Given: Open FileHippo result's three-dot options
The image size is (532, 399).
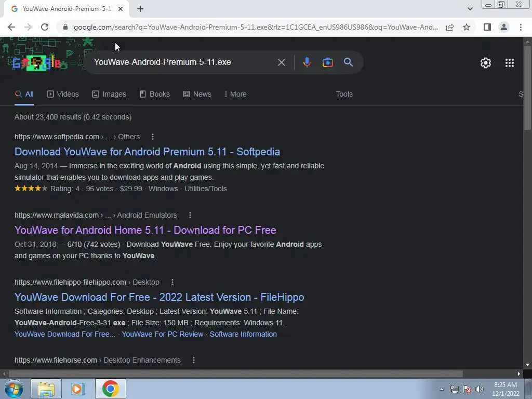Looking at the screenshot, I should pos(172,282).
